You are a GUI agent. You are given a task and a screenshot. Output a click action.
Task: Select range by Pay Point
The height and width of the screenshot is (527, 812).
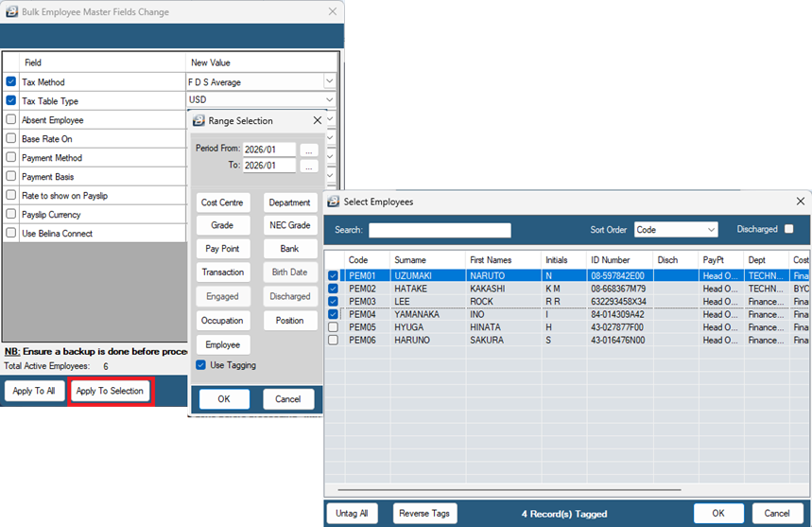click(x=223, y=249)
